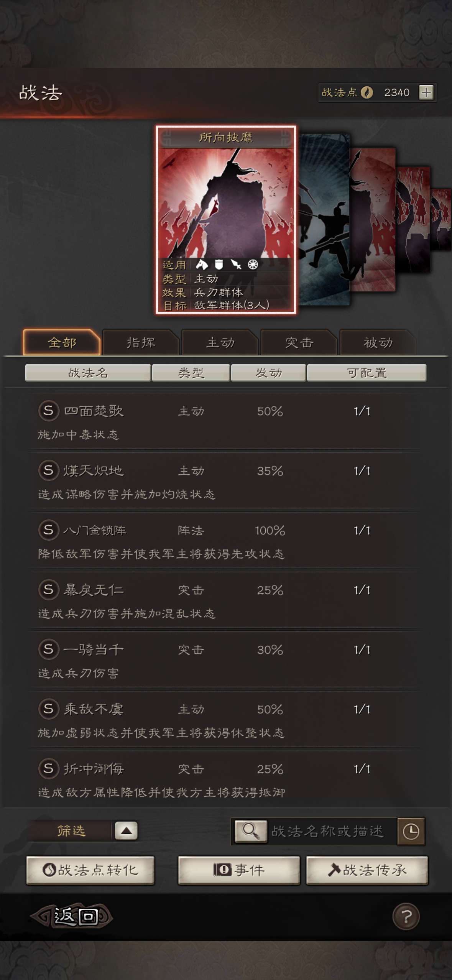Screen dimensions: 452x980
Task: Tap the S grade icon of 八门金锁阵
Action: click(x=49, y=530)
